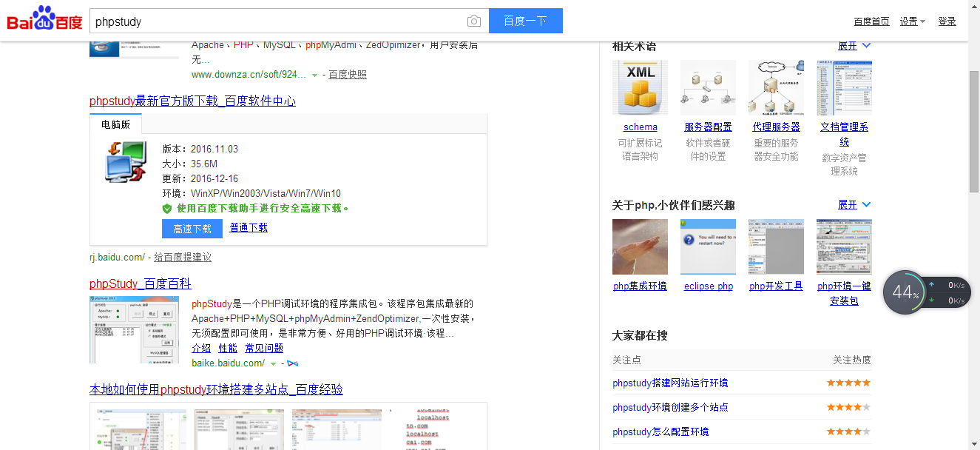This screenshot has height=450, width=980.
Task: Expand 相关术语 section with 展开
Action: coord(854,46)
